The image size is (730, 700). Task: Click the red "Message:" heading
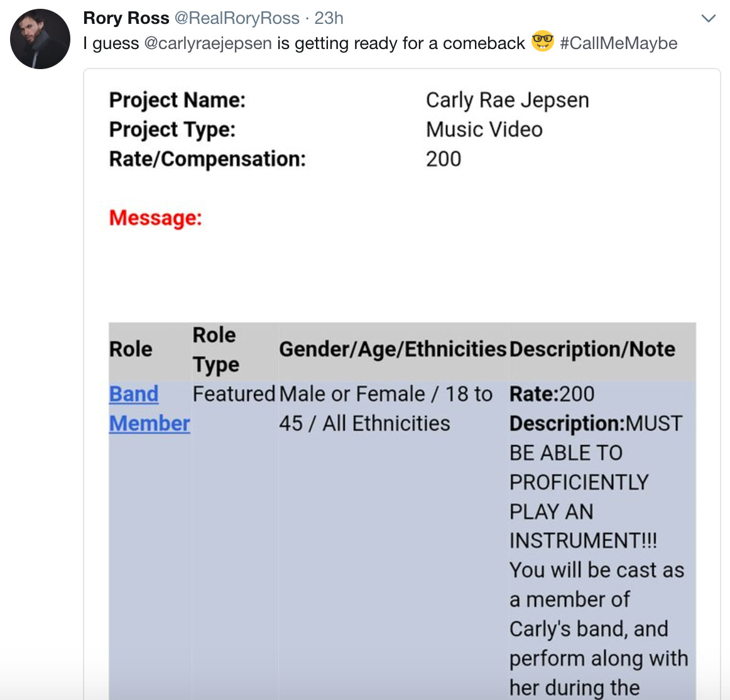pyautogui.click(x=155, y=218)
